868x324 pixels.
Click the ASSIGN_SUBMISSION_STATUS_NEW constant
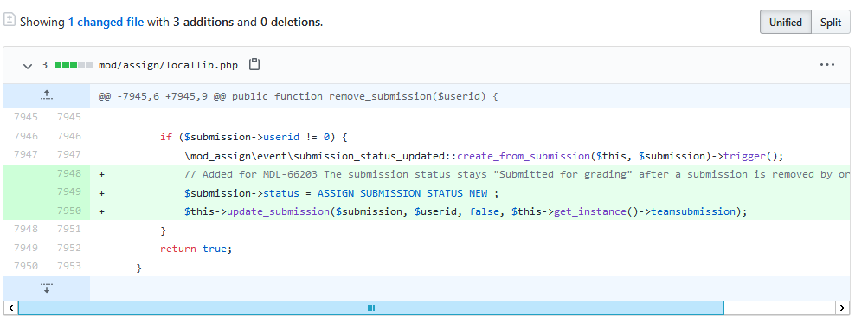(x=402, y=193)
